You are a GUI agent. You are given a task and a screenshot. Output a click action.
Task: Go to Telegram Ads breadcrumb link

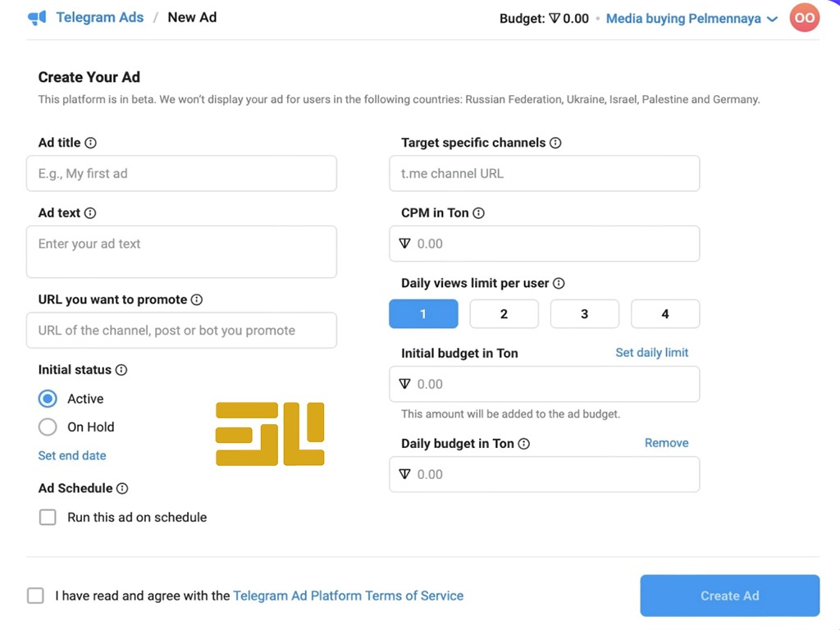click(x=99, y=18)
